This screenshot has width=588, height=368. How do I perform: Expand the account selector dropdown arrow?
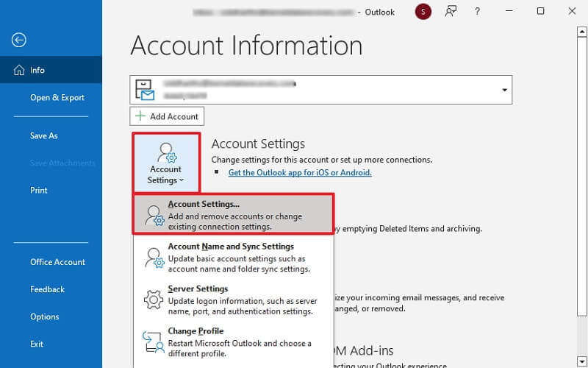[x=504, y=90]
